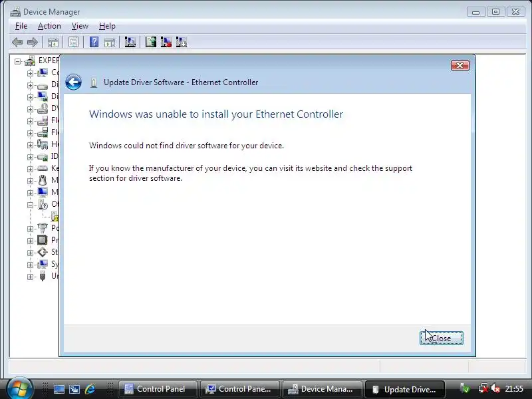This screenshot has height=399, width=532.
Task: Expand the Computer category in the device tree
Action: coord(30,73)
